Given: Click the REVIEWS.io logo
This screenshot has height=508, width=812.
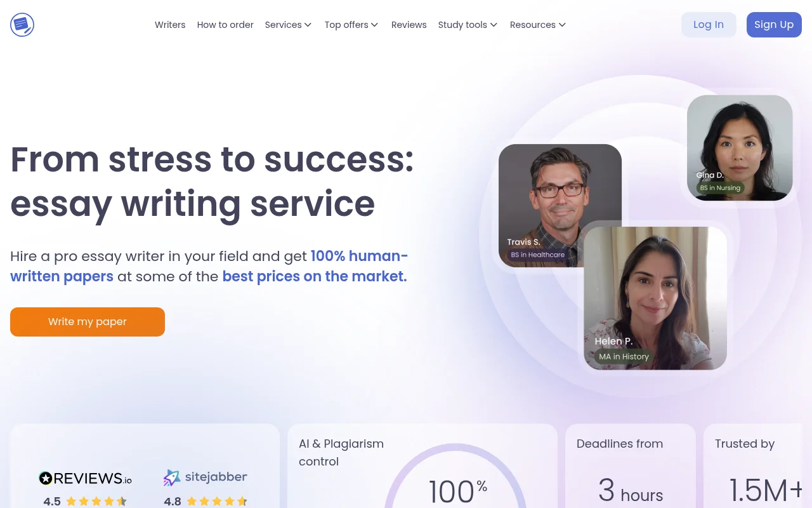Looking at the screenshot, I should click(x=86, y=478).
